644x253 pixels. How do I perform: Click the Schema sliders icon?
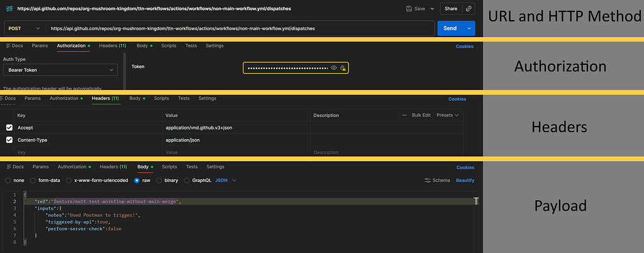coord(428,180)
